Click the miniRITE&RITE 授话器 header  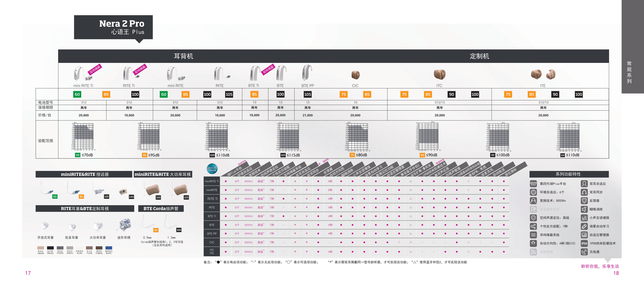coord(84,174)
